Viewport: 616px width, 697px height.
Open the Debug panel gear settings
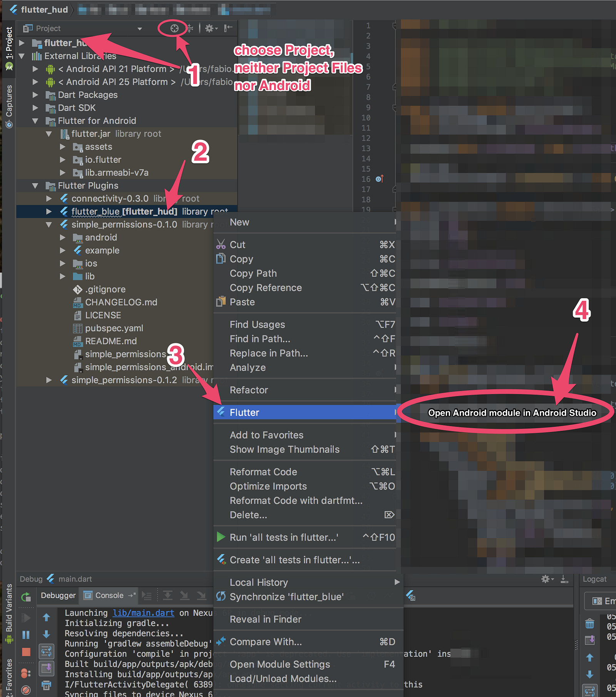click(x=547, y=579)
